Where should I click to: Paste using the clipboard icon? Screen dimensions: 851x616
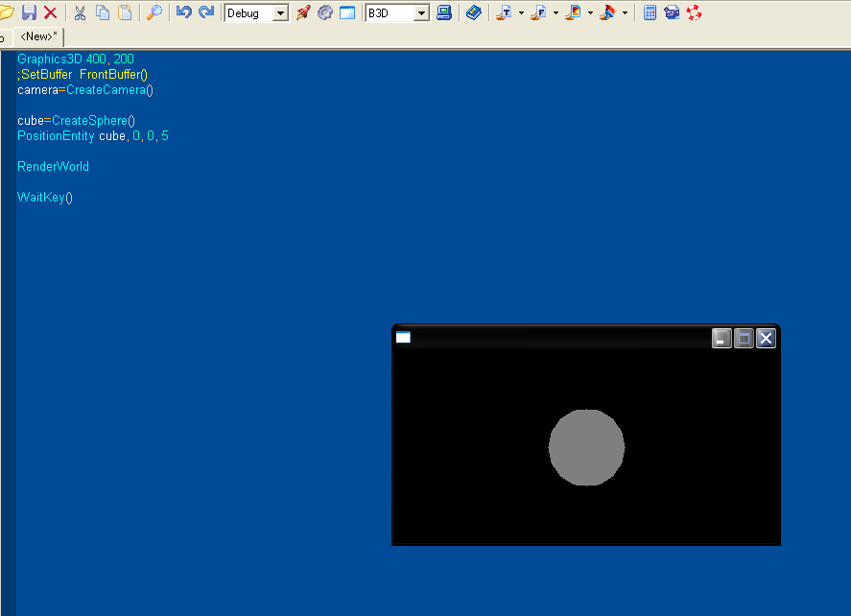(x=124, y=12)
